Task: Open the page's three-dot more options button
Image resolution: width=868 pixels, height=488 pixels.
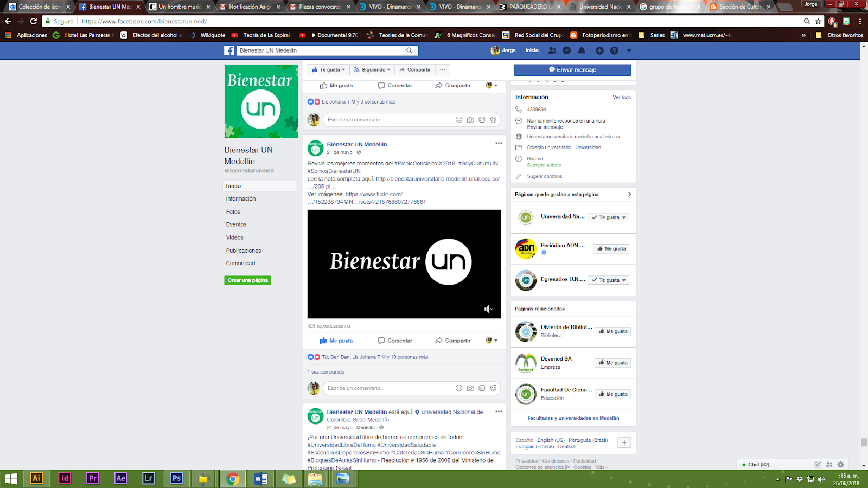Action: coord(443,70)
